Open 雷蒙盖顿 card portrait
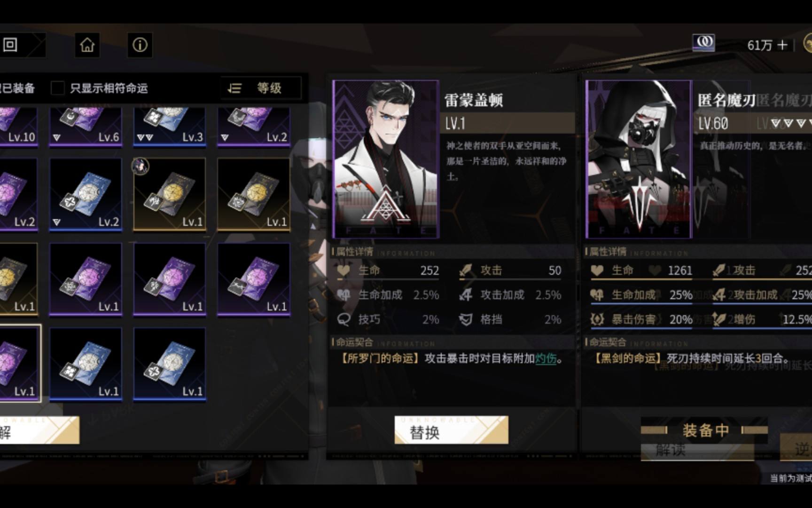812x508 pixels. coord(386,159)
